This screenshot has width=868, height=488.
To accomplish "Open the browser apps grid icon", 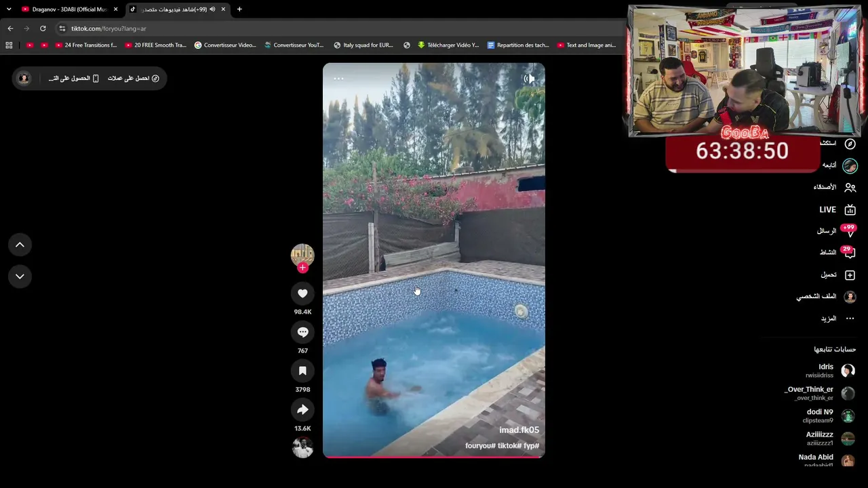I will point(9,45).
